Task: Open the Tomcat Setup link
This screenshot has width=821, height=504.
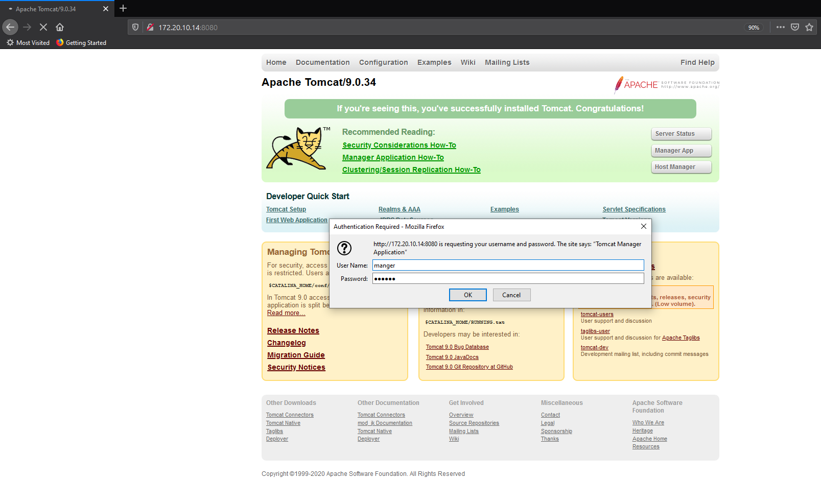Action: tap(286, 209)
